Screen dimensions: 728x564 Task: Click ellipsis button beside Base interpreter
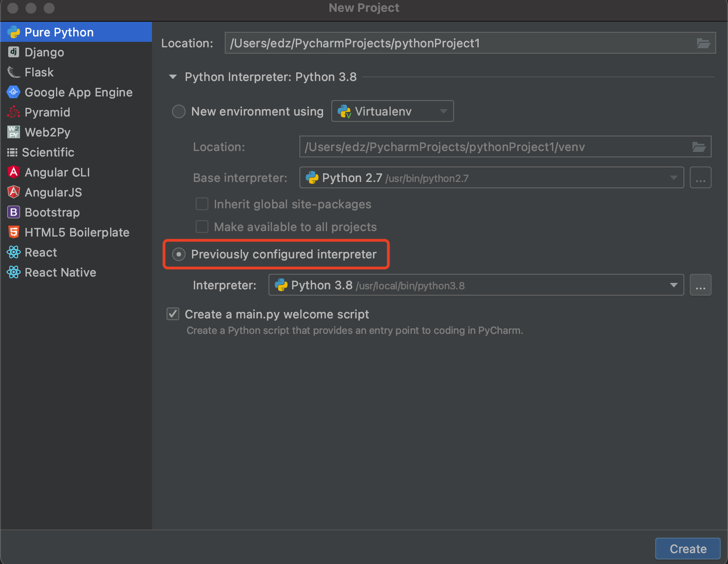[700, 177]
